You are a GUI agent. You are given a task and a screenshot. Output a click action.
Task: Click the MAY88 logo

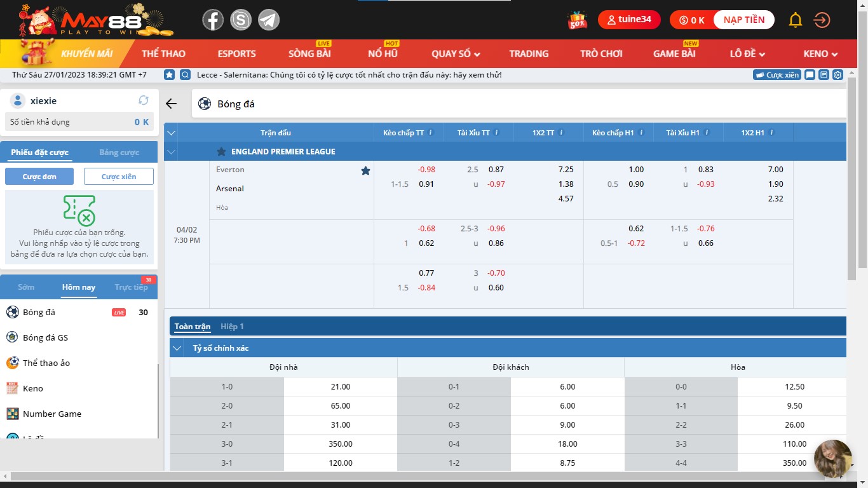95,20
